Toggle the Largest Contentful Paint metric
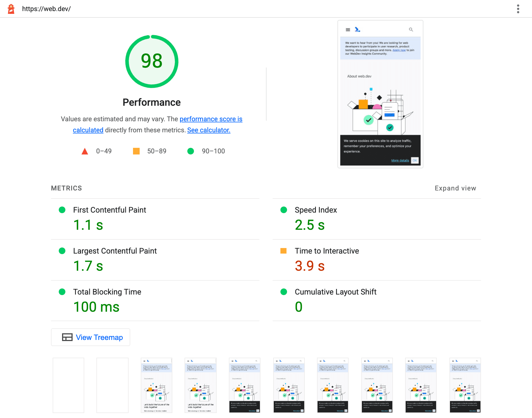Viewport: 532px width, 418px height. tap(115, 251)
